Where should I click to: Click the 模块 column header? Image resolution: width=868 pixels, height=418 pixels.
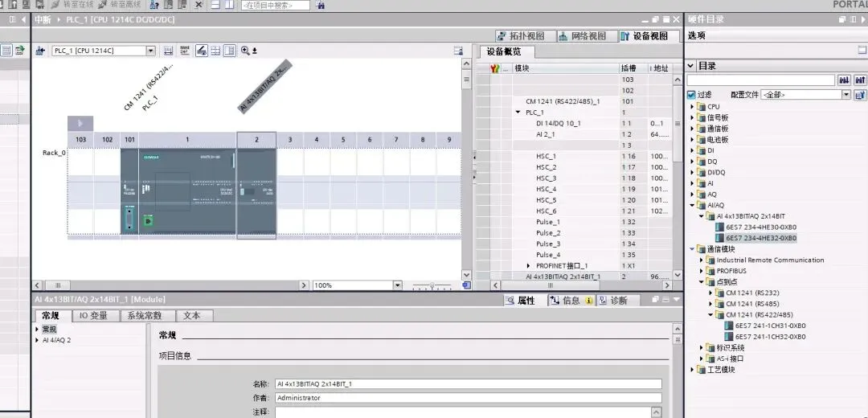pyautogui.click(x=565, y=68)
